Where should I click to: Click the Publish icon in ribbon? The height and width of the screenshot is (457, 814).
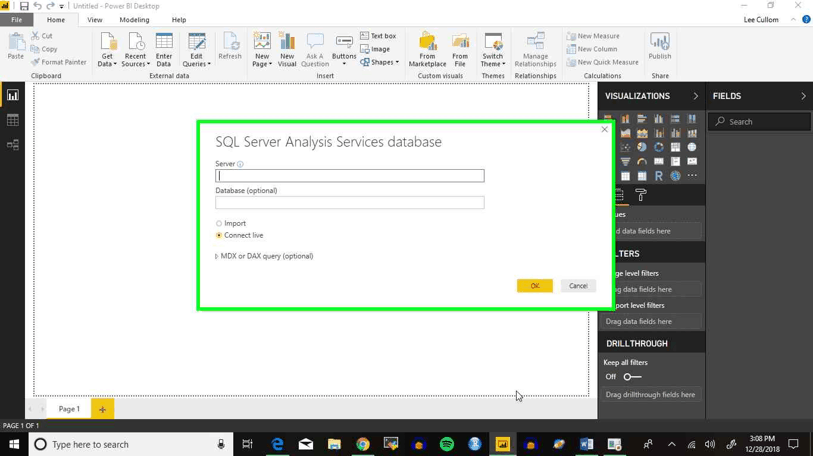point(660,46)
